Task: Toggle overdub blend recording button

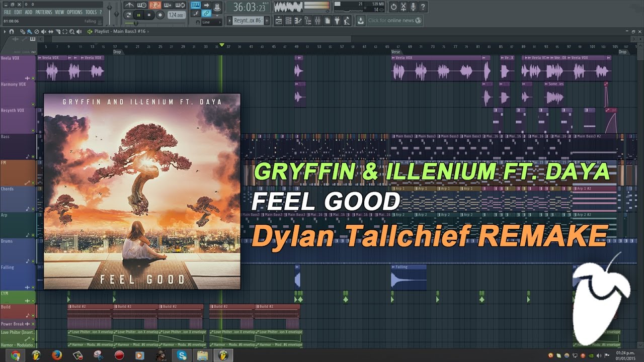Action: coord(168,5)
